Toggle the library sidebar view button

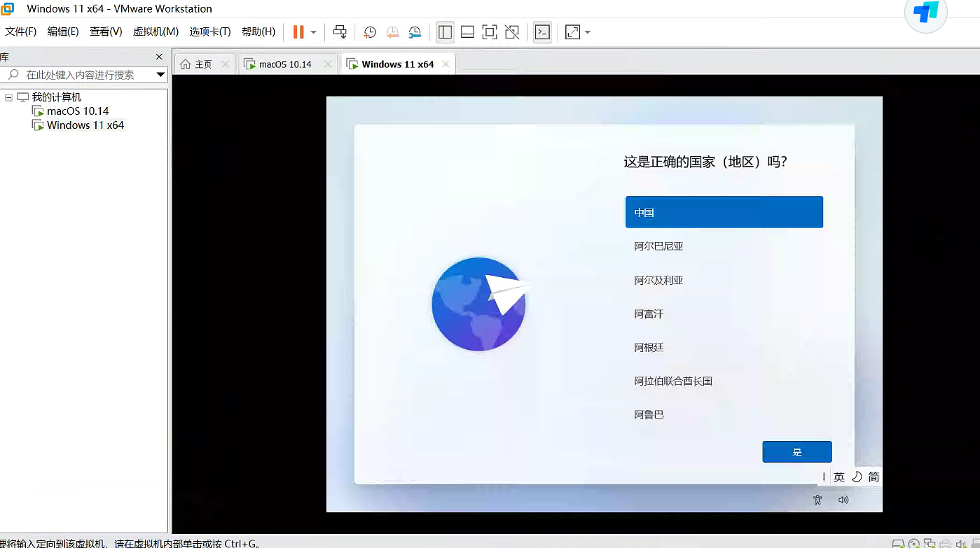tap(445, 32)
